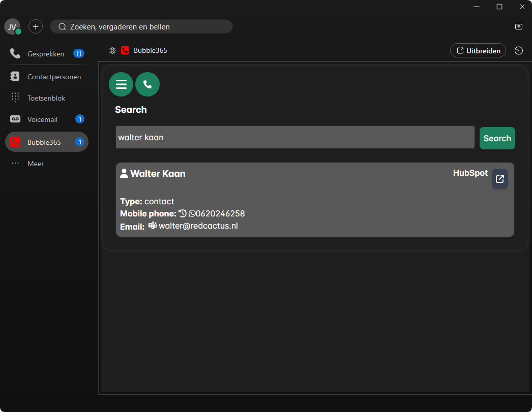Open the Gesprekken section
This screenshot has height=412, width=532.
click(46, 53)
